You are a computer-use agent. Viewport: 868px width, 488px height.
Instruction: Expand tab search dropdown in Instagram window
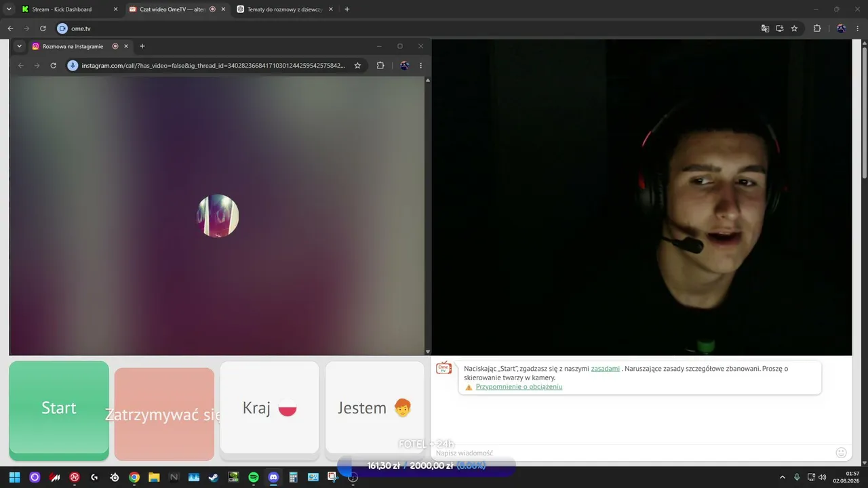(x=19, y=46)
